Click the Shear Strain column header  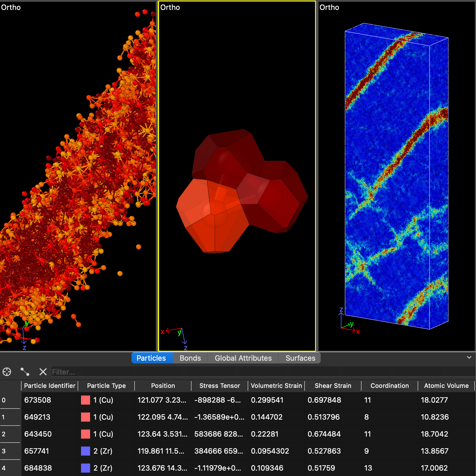point(333,386)
